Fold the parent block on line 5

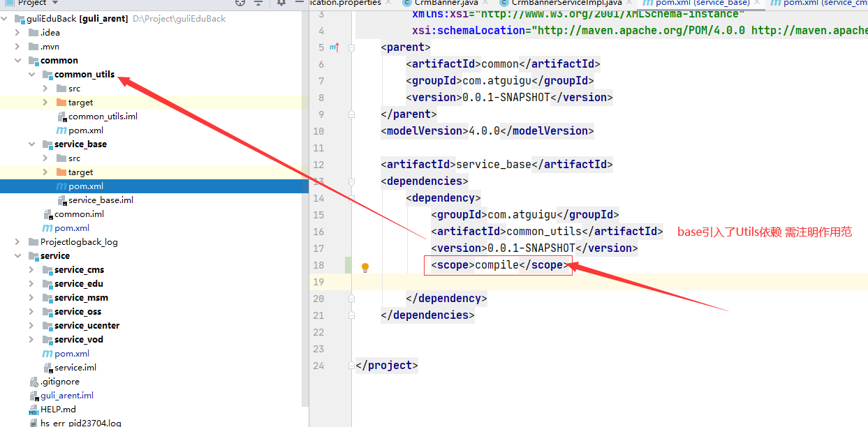click(351, 47)
